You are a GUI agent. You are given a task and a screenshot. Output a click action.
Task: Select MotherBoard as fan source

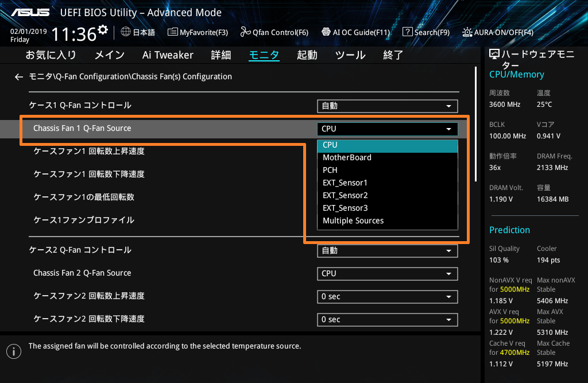pyautogui.click(x=388, y=157)
